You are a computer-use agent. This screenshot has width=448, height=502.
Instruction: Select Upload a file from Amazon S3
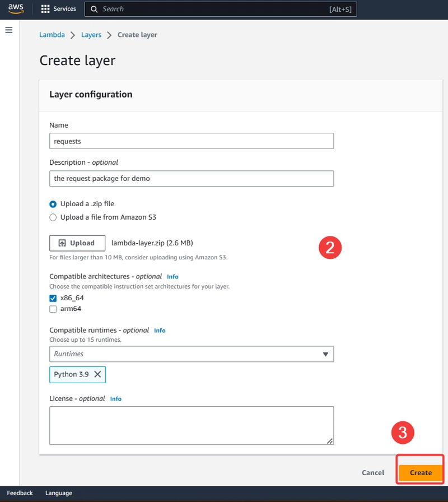pyautogui.click(x=53, y=217)
